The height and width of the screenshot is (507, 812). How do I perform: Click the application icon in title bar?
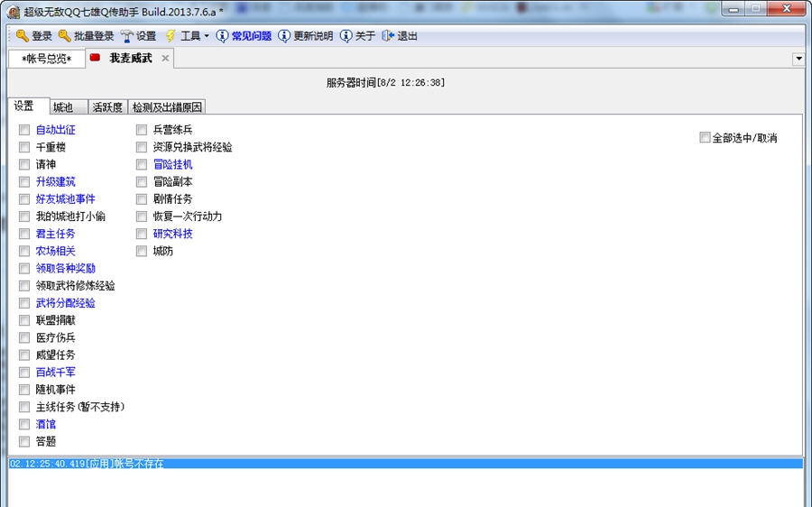click(x=14, y=11)
